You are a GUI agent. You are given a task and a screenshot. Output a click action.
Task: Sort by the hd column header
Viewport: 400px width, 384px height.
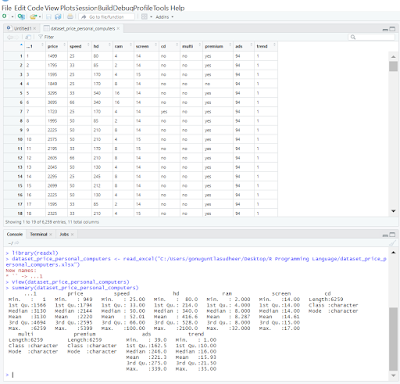[x=102, y=46]
